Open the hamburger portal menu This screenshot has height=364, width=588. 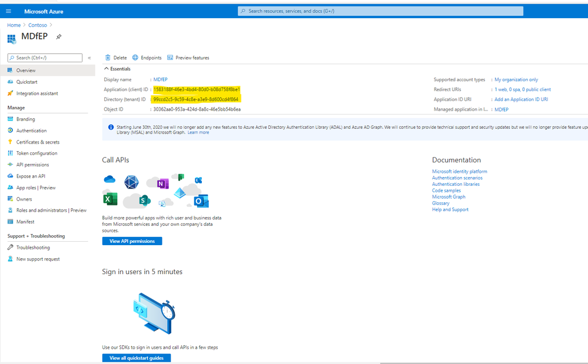coord(9,11)
